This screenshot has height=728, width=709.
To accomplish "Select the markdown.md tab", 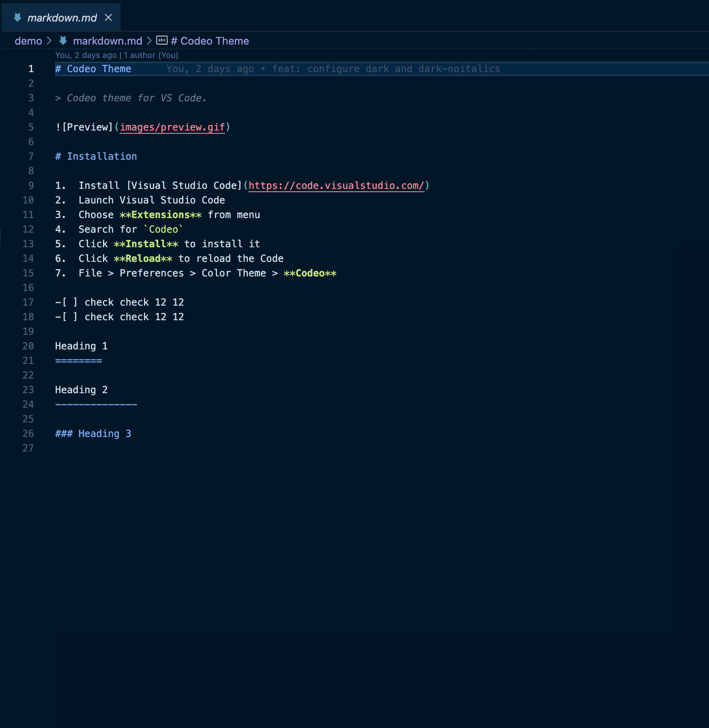I will pyautogui.click(x=62, y=18).
